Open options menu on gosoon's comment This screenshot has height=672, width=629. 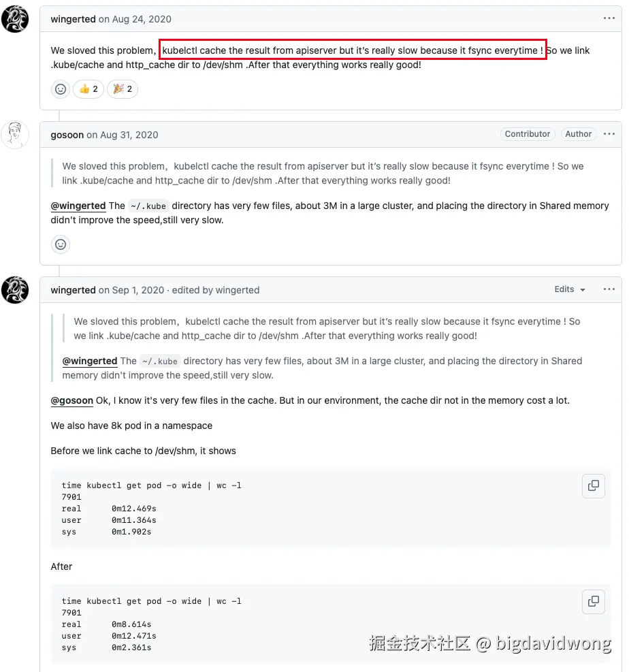coord(609,134)
